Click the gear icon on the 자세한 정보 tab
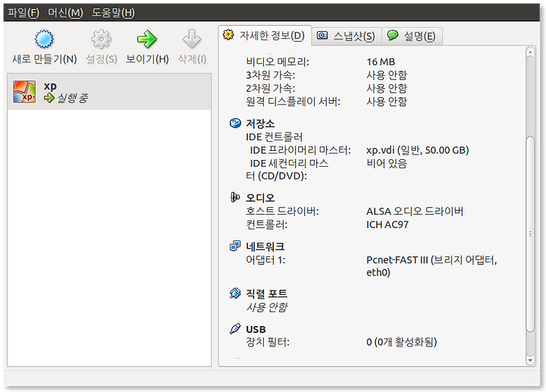 pyautogui.click(x=228, y=35)
